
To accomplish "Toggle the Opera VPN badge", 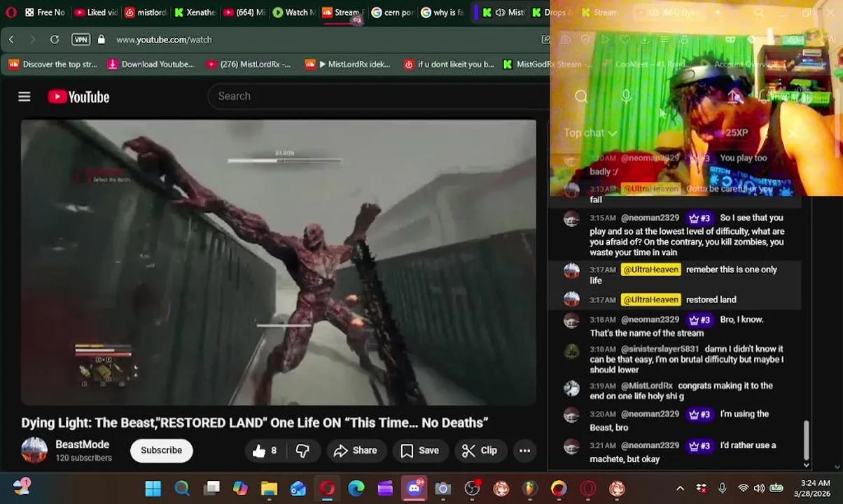I will [x=81, y=39].
